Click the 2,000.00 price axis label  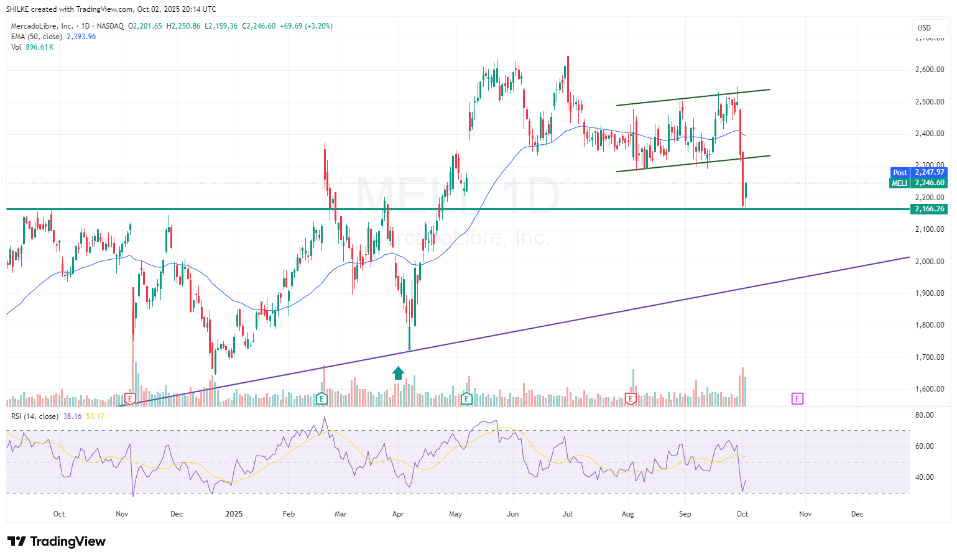click(930, 262)
